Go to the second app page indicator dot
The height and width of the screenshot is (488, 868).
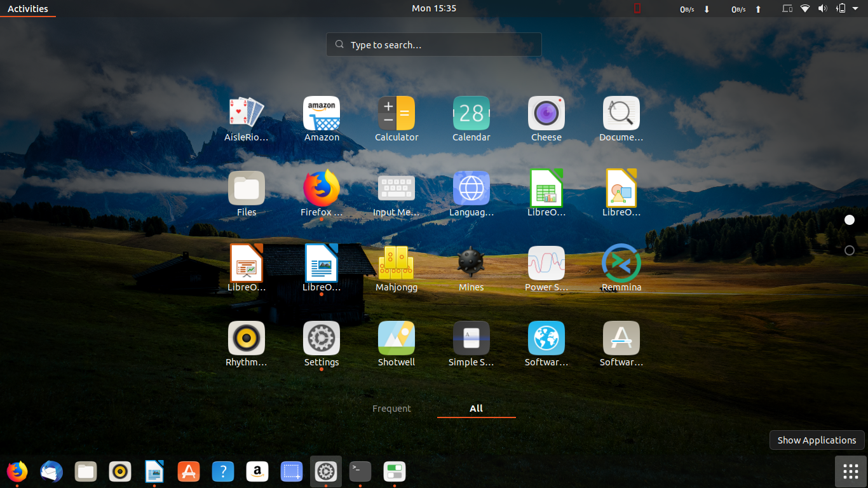[x=850, y=250]
